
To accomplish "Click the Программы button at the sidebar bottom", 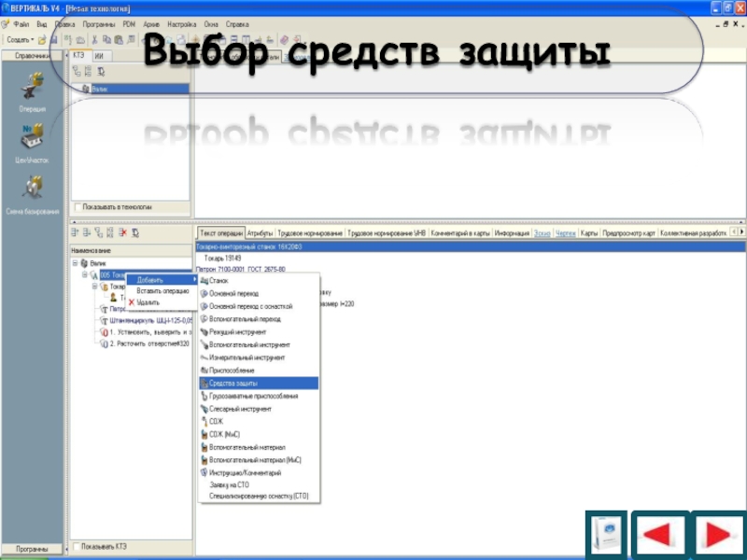I will tap(32, 548).
